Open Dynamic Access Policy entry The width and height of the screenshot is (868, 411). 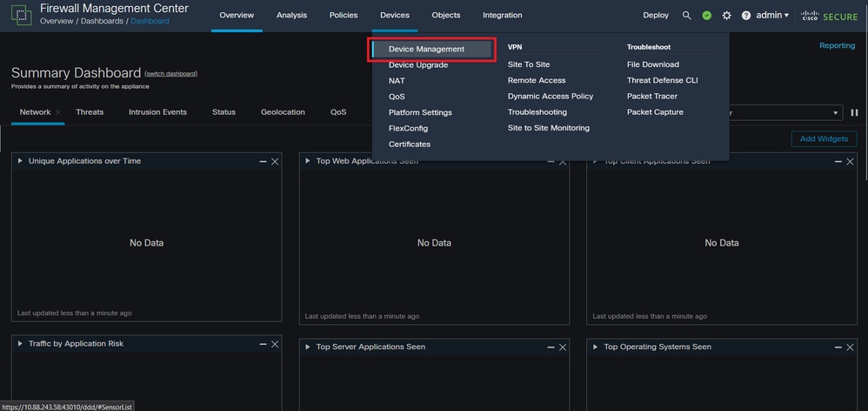click(x=551, y=97)
